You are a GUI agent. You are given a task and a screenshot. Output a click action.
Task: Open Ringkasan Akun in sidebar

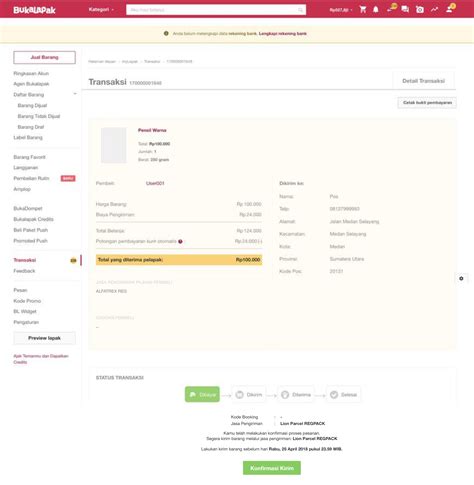pos(31,73)
